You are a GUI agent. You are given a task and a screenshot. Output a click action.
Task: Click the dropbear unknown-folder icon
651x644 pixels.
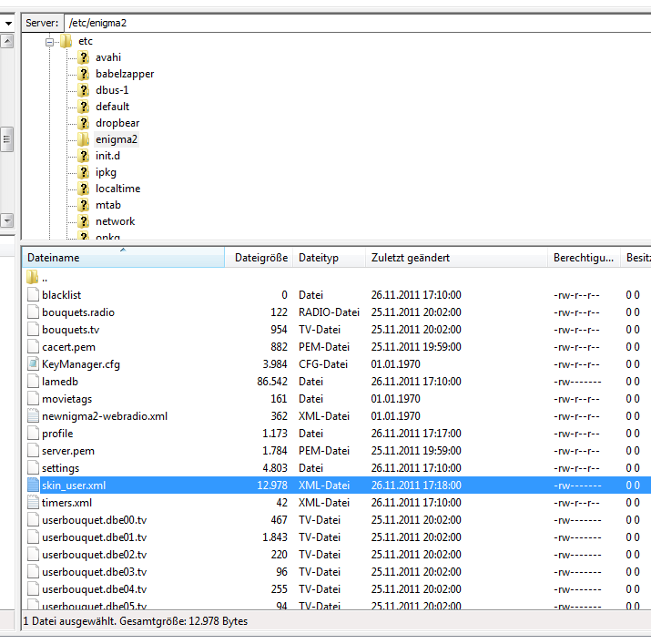tap(83, 123)
